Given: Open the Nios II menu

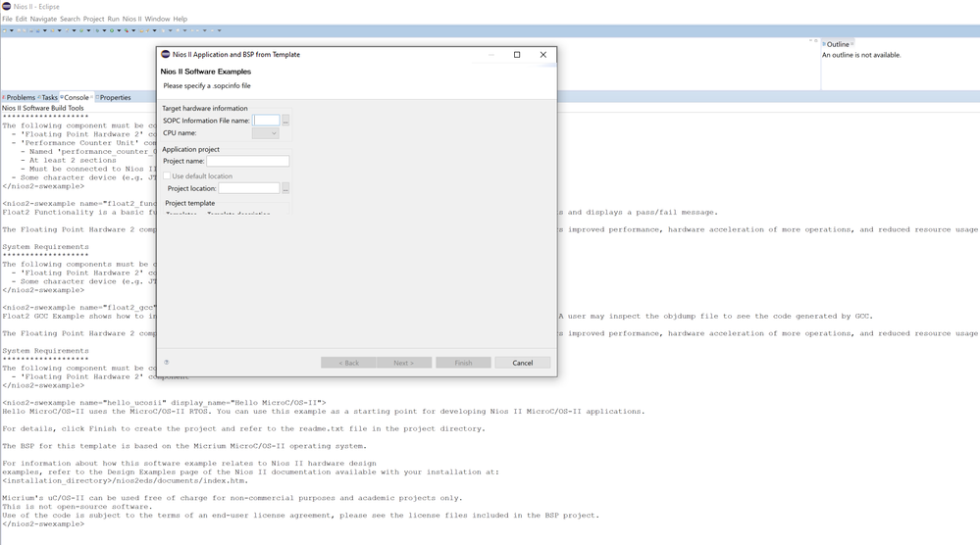Looking at the screenshot, I should 131,19.
